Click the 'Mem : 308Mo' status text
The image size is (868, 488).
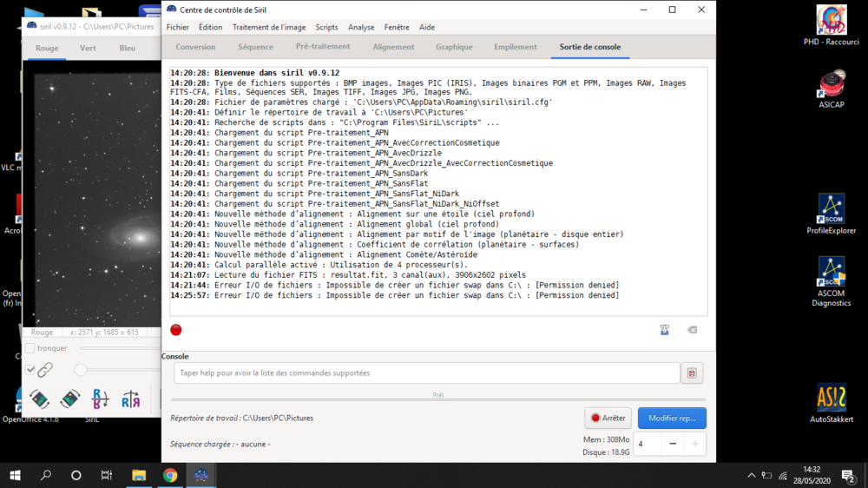click(x=606, y=439)
